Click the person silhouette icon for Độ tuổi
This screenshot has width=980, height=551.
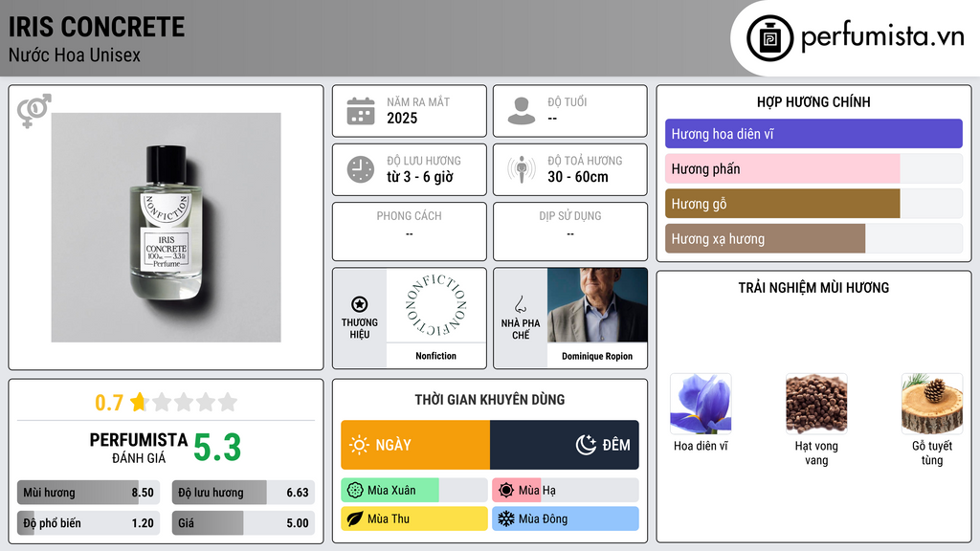click(x=522, y=111)
